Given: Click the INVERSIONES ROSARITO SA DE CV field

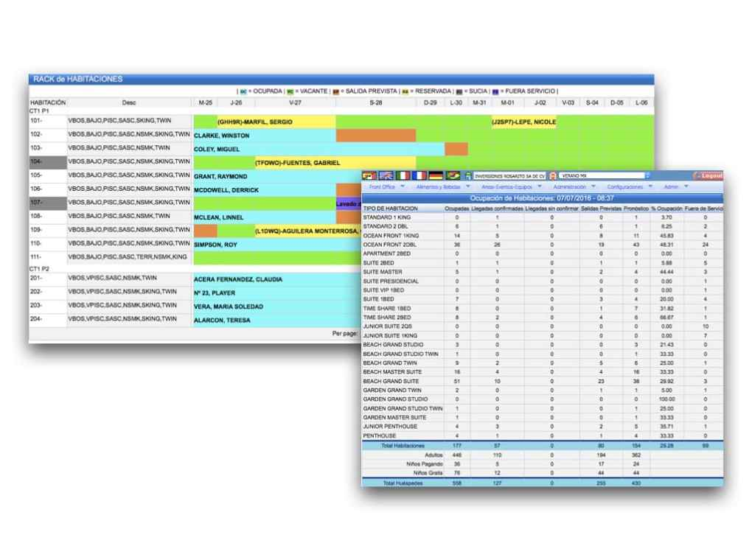Looking at the screenshot, I should 509,176.
